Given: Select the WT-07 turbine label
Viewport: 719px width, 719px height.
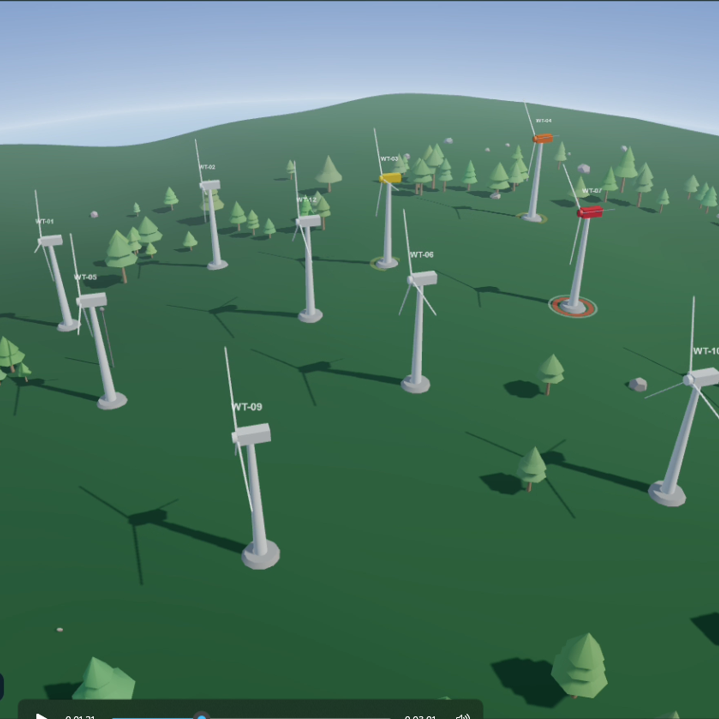Looking at the screenshot, I should point(592,190).
